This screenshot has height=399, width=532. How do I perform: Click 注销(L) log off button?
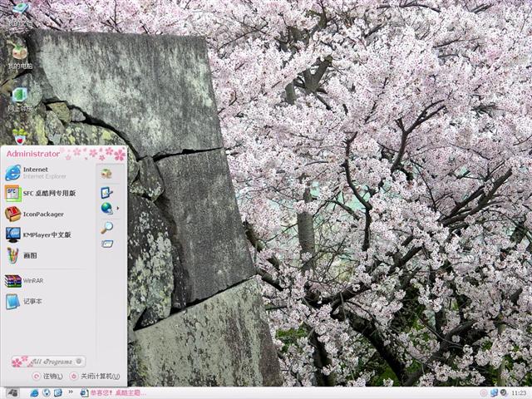pyautogui.click(x=48, y=377)
